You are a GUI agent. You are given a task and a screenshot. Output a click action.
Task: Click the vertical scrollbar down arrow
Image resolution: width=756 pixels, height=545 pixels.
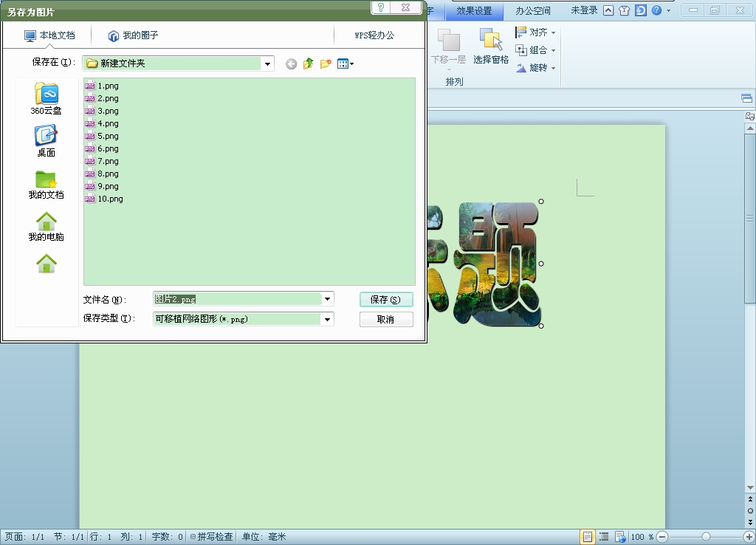point(750,487)
